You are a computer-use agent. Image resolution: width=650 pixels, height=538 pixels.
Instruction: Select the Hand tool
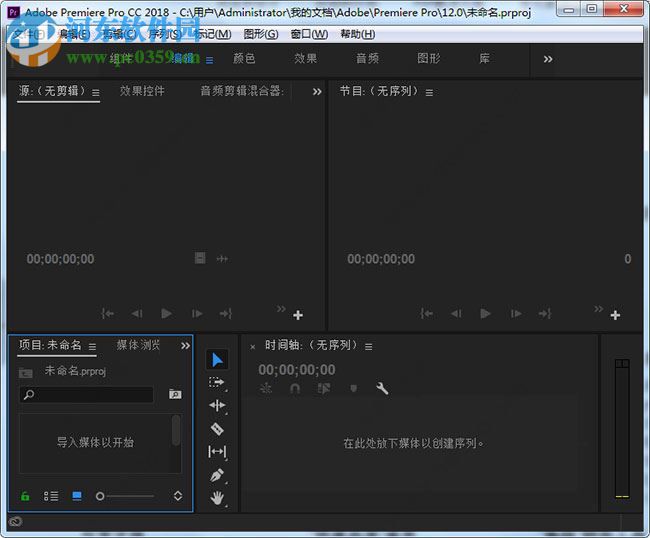(x=217, y=498)
